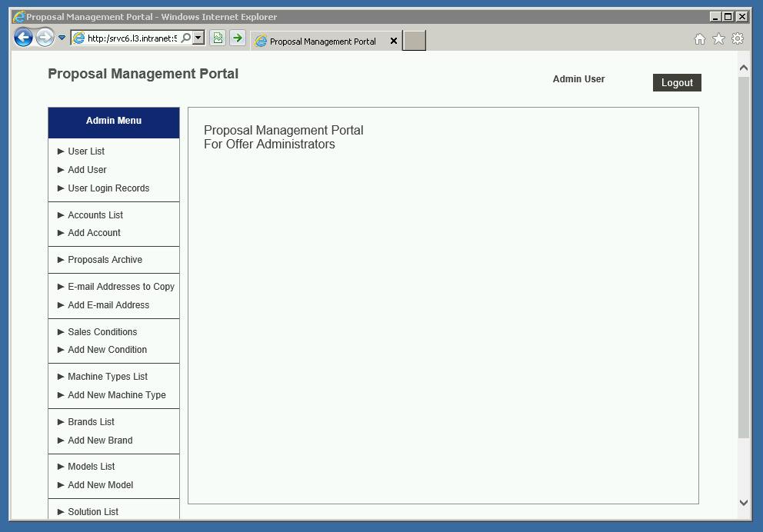Click the For Offer Administrators text
The height and width of the screenshot is (532, 763).
[269, 145]
